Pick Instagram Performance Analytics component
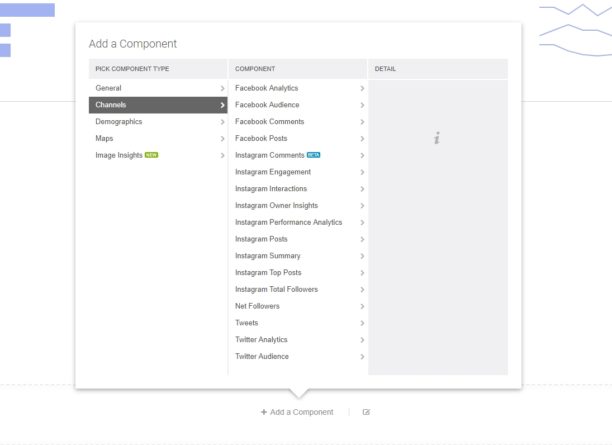Image resolution: width=612 pixels, height=445 pixels. click(288, 222)
